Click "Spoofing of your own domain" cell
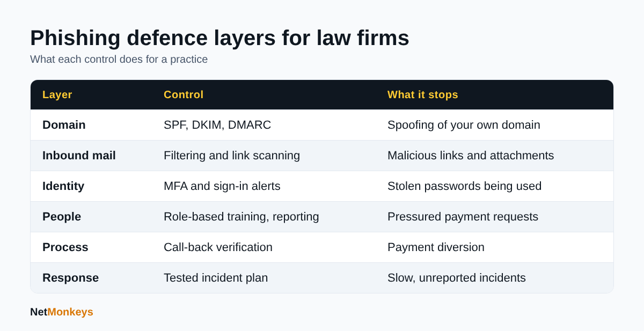Screen dimensions: 644x331 coord(464,125)
